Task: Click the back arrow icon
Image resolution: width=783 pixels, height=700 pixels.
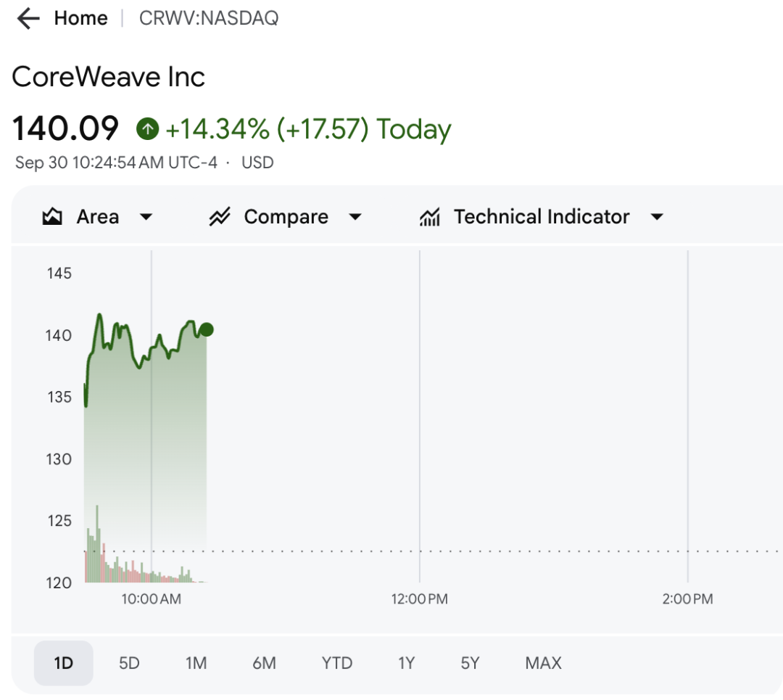Action: click(x=28, y=18)
